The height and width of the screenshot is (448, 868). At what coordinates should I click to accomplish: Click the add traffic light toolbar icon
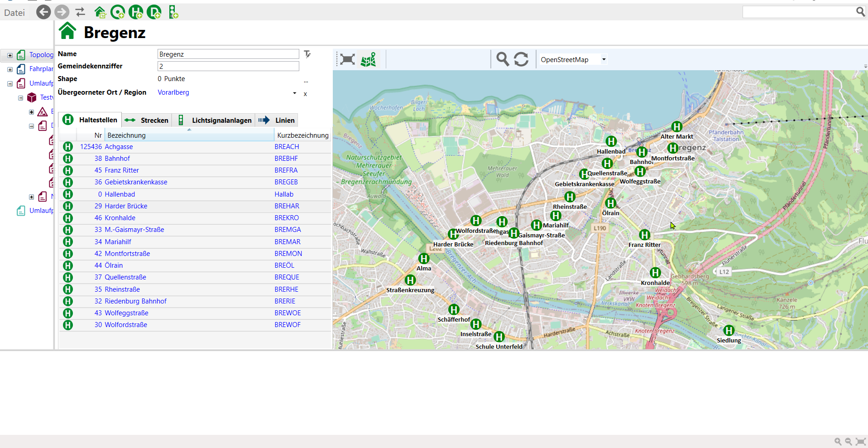click(173, 12)
